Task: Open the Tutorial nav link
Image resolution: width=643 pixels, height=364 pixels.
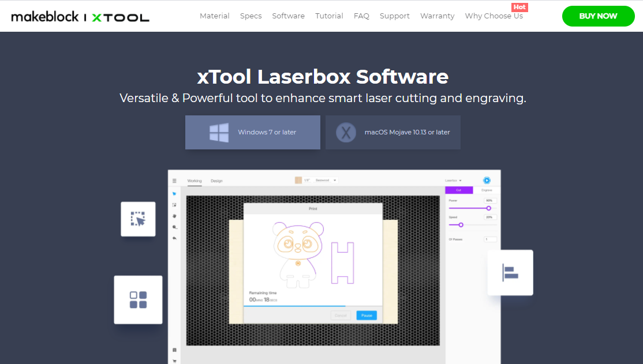Action: pyautogui.click(x=329, y=16)
